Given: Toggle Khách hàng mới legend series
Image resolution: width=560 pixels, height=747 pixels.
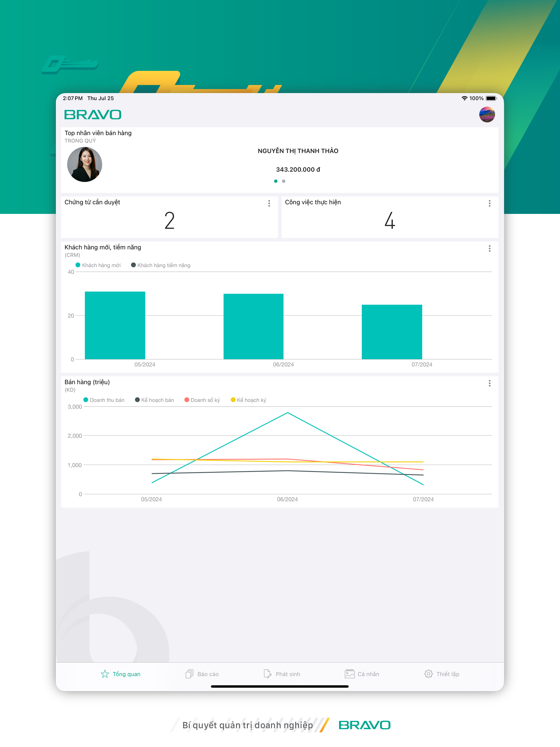Looking at the screenshot, I should [98, 265].
